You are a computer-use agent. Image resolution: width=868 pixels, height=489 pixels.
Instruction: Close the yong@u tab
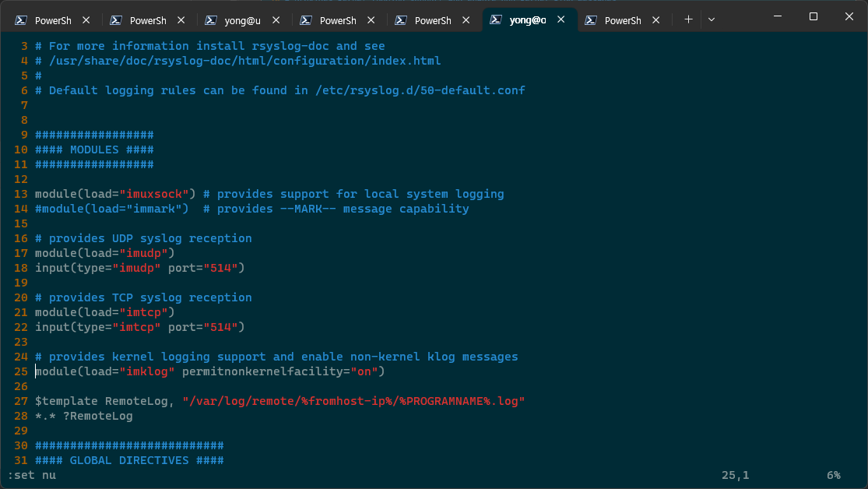[x=276, y=20]
